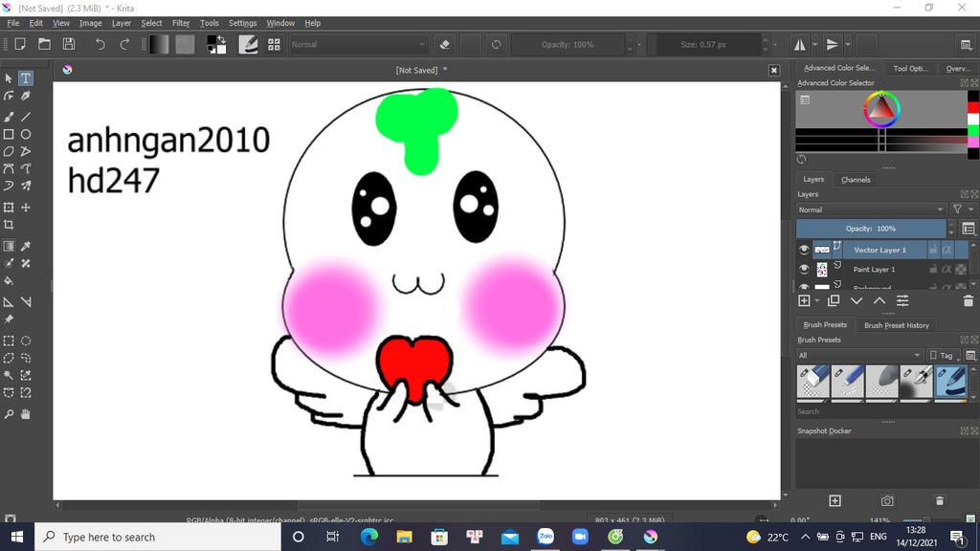Activate the Zoom tool
This screenshot has height=551, width=980.
pyautogui.click(x=9, y=414)
